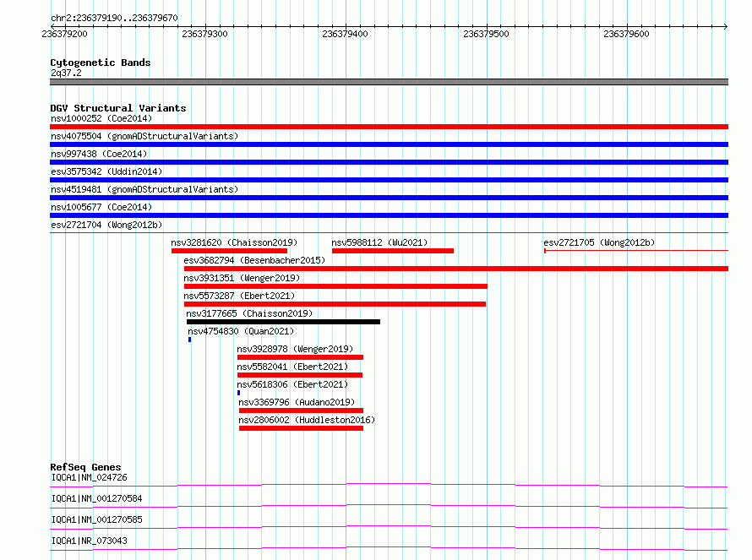Select the nsv2806002 (Huddleston2016) label
The image size is (752, 560).
(307, 420)
